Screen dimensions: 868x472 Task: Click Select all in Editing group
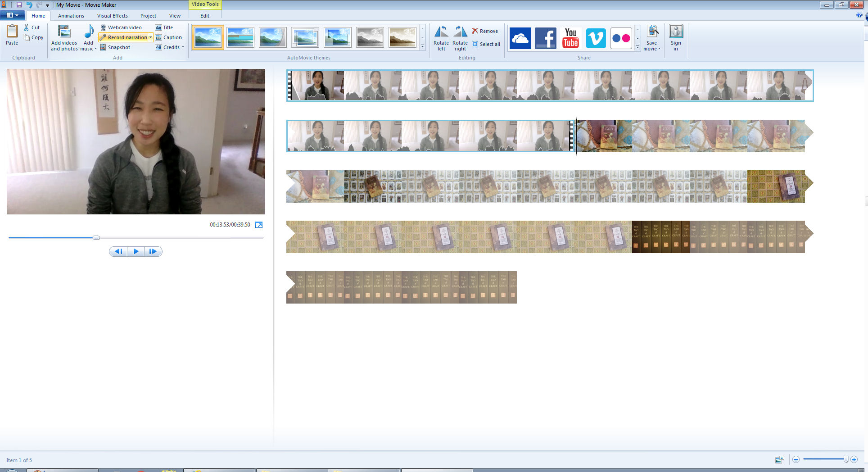tap(486, 44)
